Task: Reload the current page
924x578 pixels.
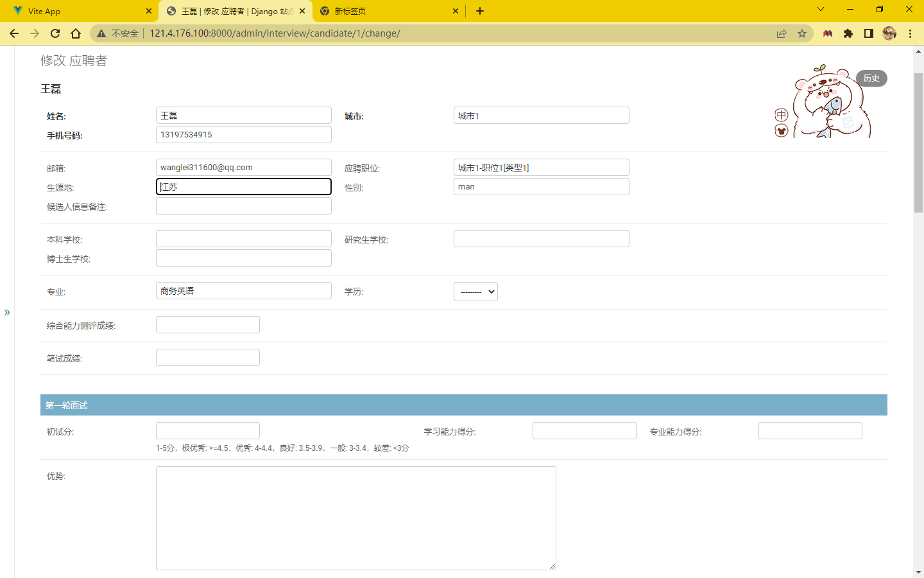Action: [55, 33]
